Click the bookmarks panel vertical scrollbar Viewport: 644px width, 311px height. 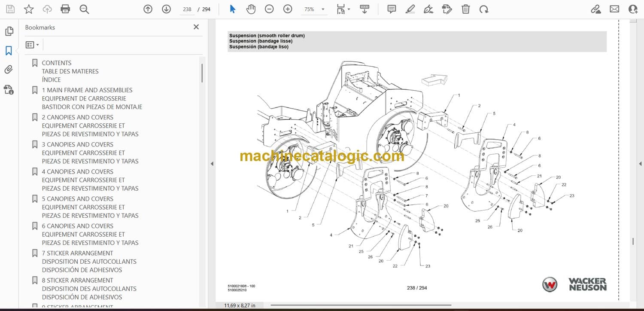point(202,73)
